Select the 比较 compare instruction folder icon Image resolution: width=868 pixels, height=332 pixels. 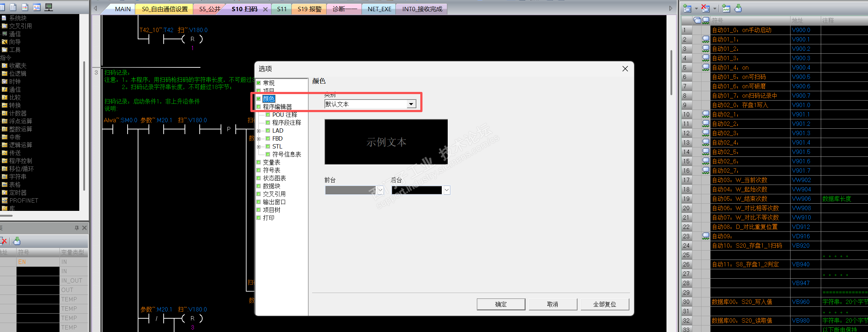tap(4, 97)
